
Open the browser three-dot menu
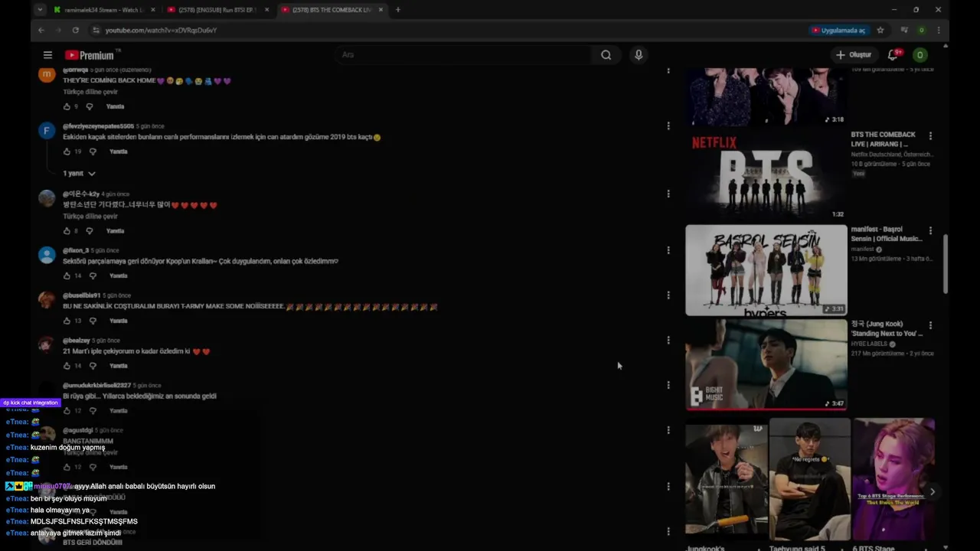click(x=938, y=30)
